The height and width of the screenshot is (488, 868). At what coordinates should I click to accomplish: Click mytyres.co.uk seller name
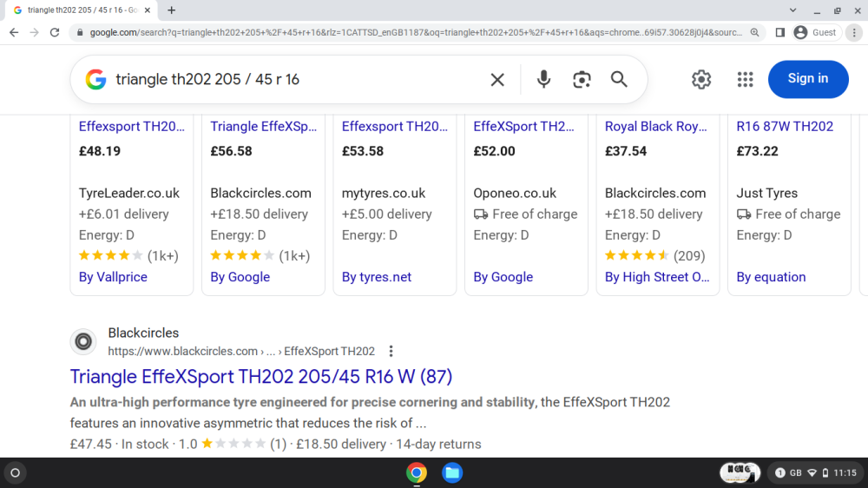click(x=384, y=194)
